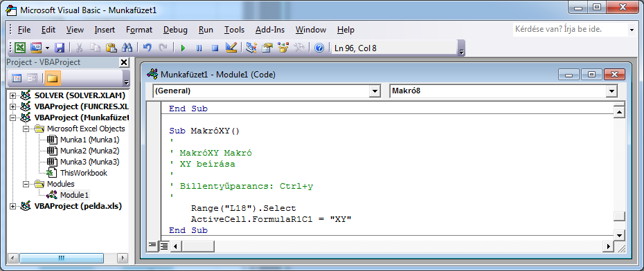Click code window horizontal scrollbar right arrow

point(608,246)
